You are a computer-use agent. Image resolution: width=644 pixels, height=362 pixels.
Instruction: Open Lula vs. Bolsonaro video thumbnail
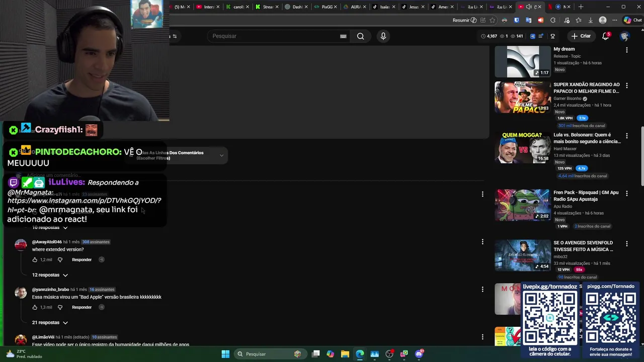pyautogui.click(x=522, y=148)
